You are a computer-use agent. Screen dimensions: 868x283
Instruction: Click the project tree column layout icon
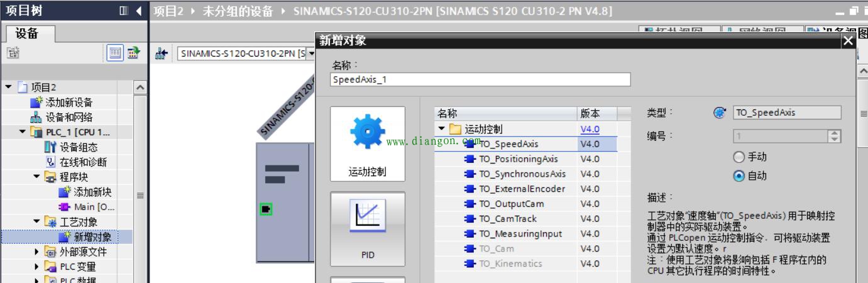(123, 11)
